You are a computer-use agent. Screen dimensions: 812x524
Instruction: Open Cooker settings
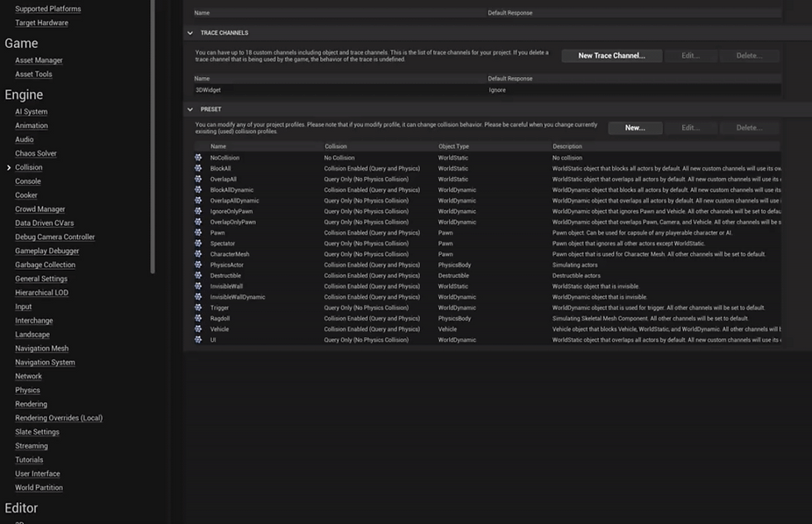pyautogui.click(x=27, y=195)
